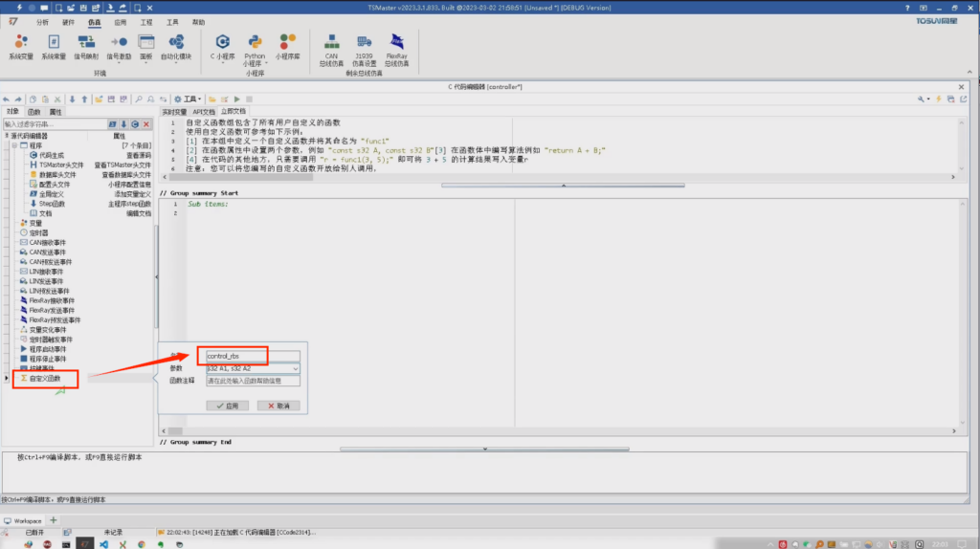Screen dimensions: 980x549
Task: Select the 函数 tab in left panel
Action: tap(33, 112)
